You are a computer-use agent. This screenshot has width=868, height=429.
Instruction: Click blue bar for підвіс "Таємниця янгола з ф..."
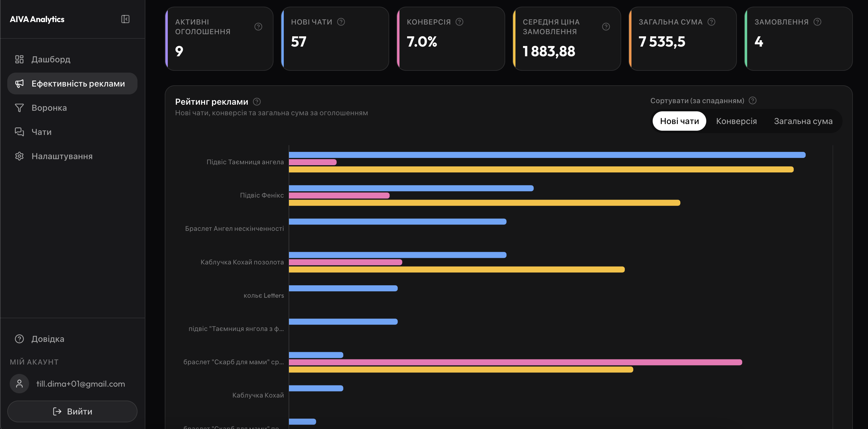pos(343,322)
